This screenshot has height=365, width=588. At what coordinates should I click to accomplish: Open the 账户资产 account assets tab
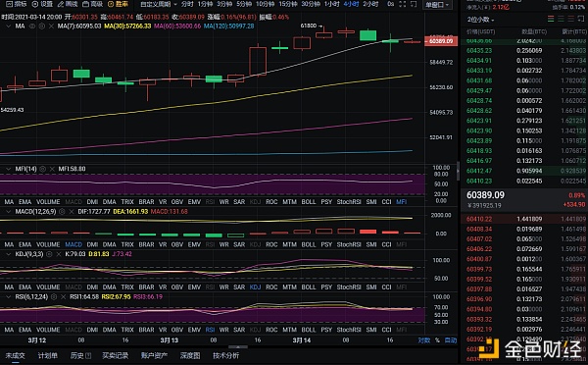[x=154, y=355]
